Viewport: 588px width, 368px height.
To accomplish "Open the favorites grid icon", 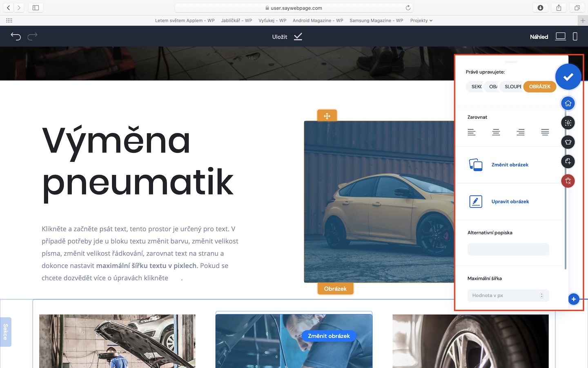I will (x=9, y=20).
